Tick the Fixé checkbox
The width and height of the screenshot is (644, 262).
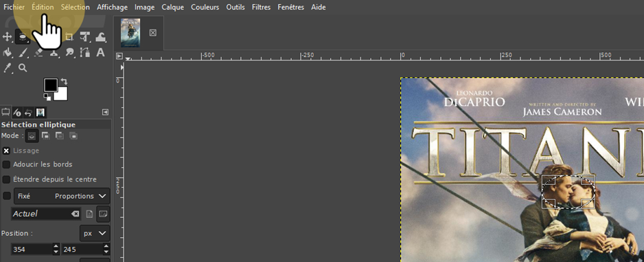(x=7, y=196)
